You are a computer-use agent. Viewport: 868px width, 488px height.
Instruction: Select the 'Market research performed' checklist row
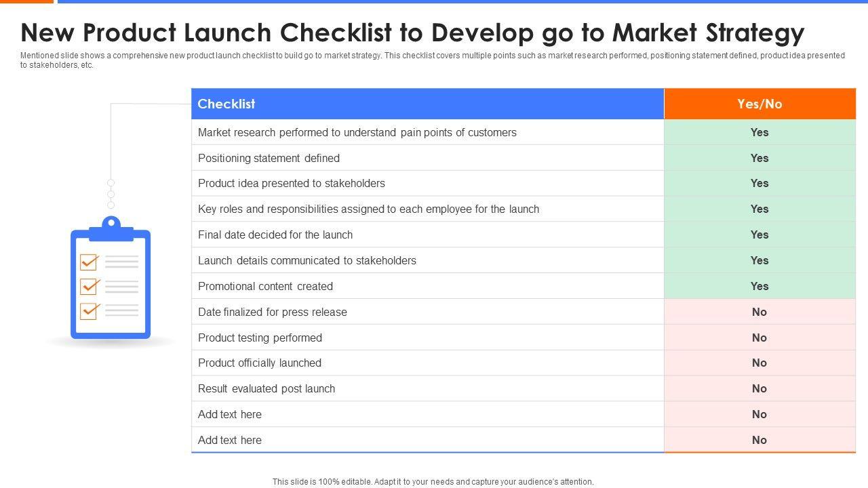click(357, 133)
